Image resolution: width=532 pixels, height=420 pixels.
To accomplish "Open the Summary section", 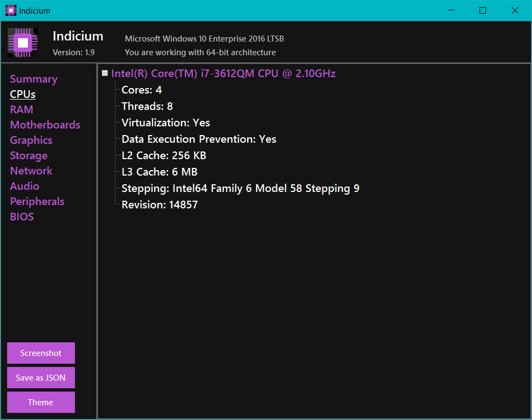I will [33, 79].
